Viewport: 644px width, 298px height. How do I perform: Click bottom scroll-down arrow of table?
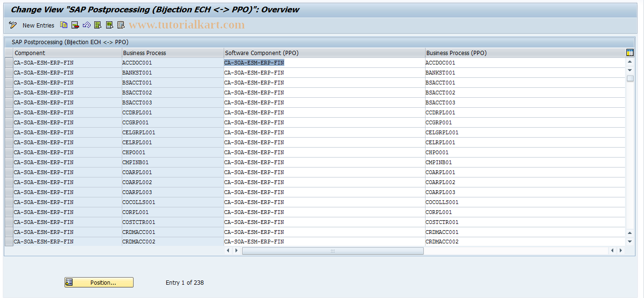(x=630, y=242)
